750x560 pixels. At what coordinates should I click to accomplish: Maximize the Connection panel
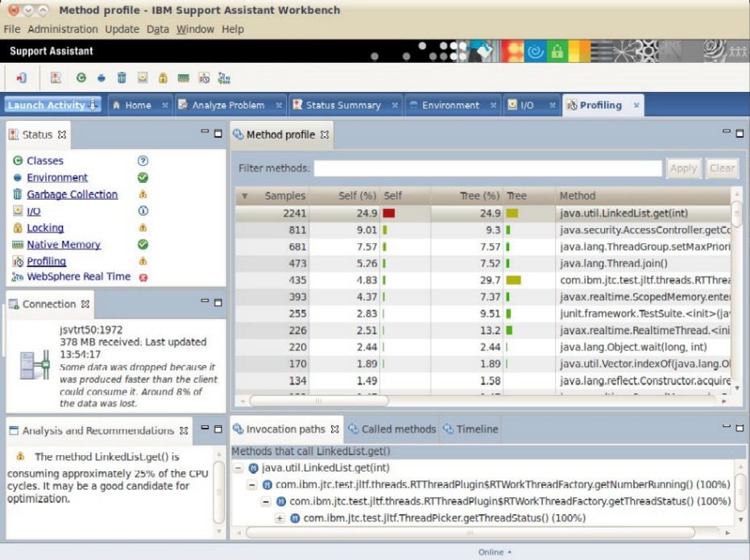coord(218,303)
